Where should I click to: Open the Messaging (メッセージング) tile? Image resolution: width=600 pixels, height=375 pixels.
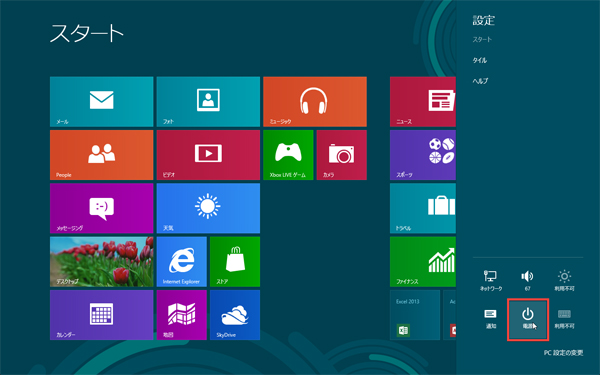(101, 208)
